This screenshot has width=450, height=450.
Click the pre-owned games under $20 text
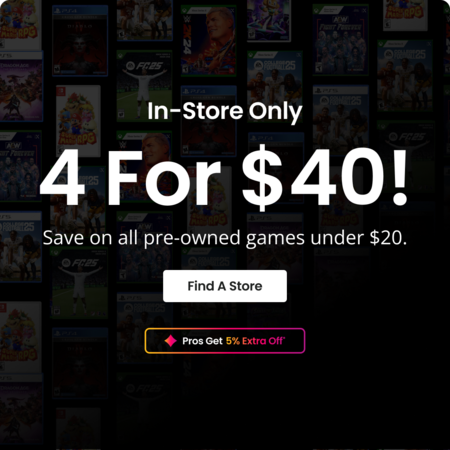225,238
